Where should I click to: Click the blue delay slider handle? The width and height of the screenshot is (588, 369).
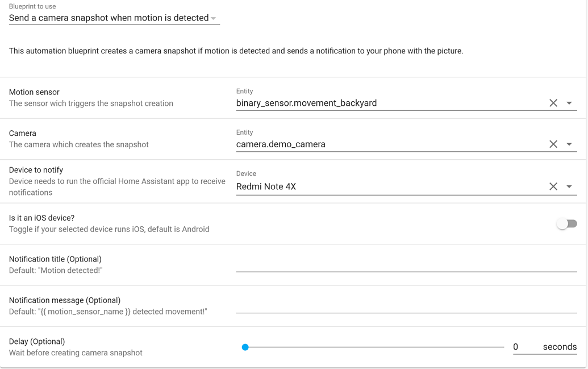pos(245,346)
